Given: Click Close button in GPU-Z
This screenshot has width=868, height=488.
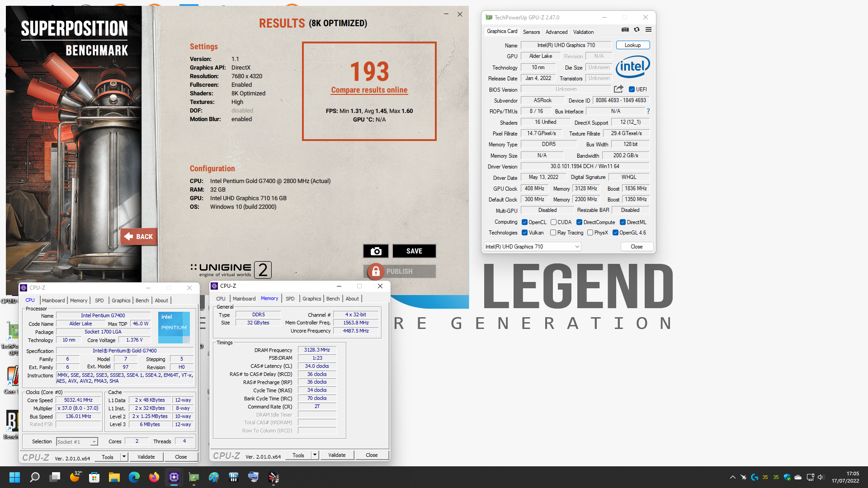Looking at the screenshot, I should point(637,247).
